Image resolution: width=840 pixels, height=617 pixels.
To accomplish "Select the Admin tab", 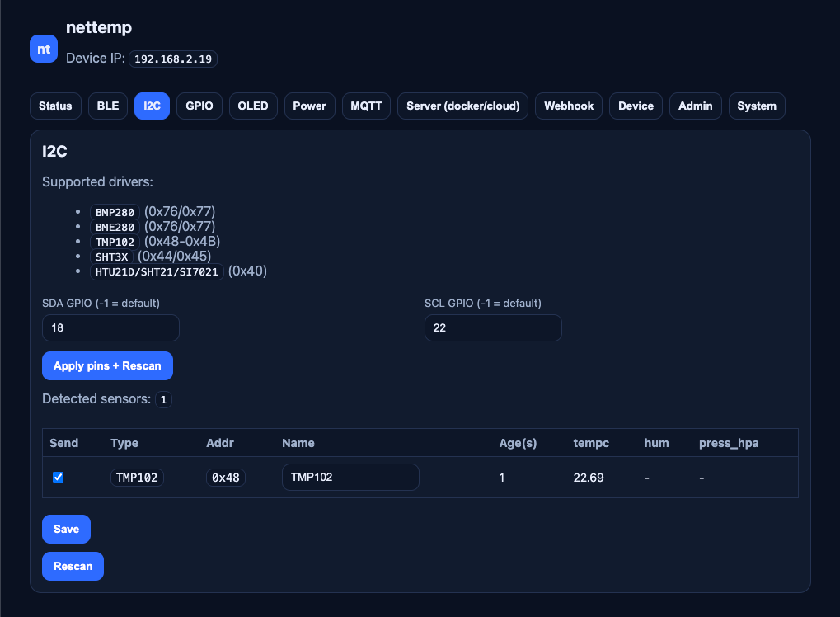I will point(696,106).
